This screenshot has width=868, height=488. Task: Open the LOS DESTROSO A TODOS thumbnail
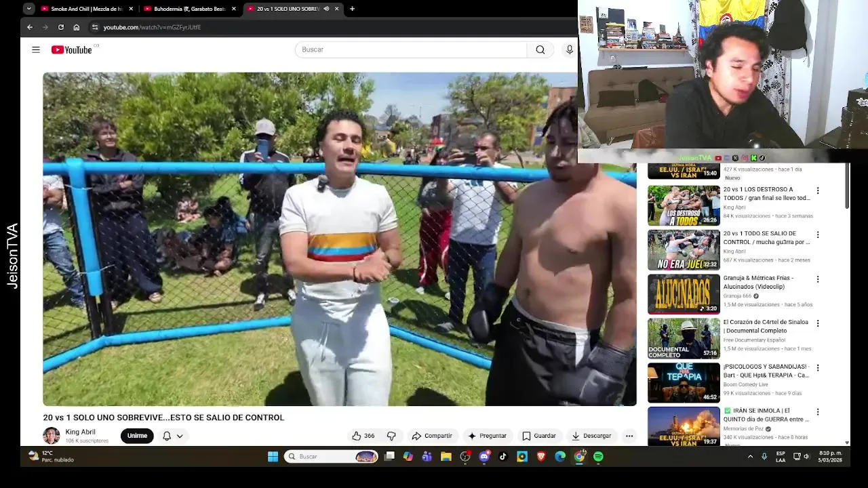(684, 205)
